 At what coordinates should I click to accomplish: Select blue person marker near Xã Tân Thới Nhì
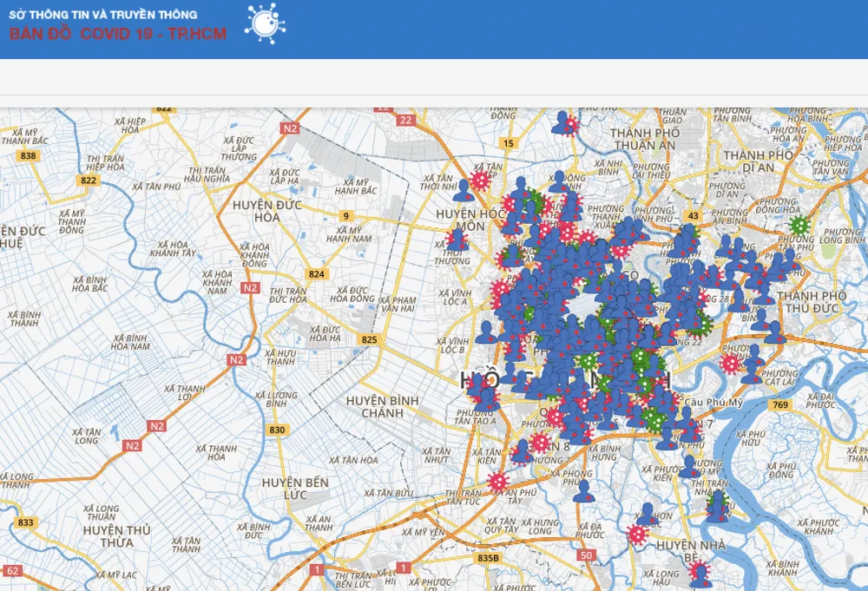pos(464,189)
